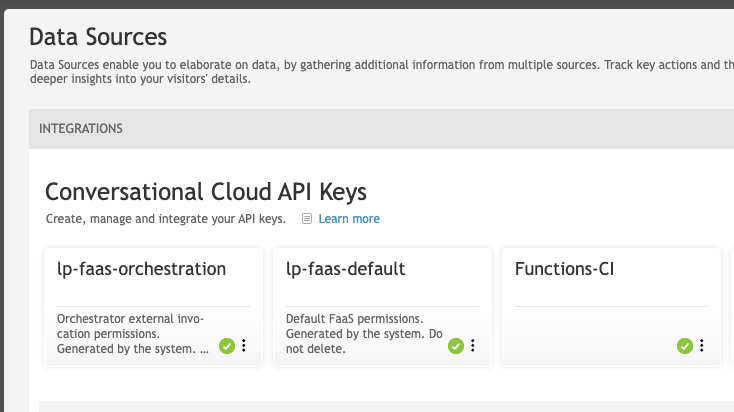Select the lp-faas-default card title
This screenshot has width=734, height=412.
345,269
